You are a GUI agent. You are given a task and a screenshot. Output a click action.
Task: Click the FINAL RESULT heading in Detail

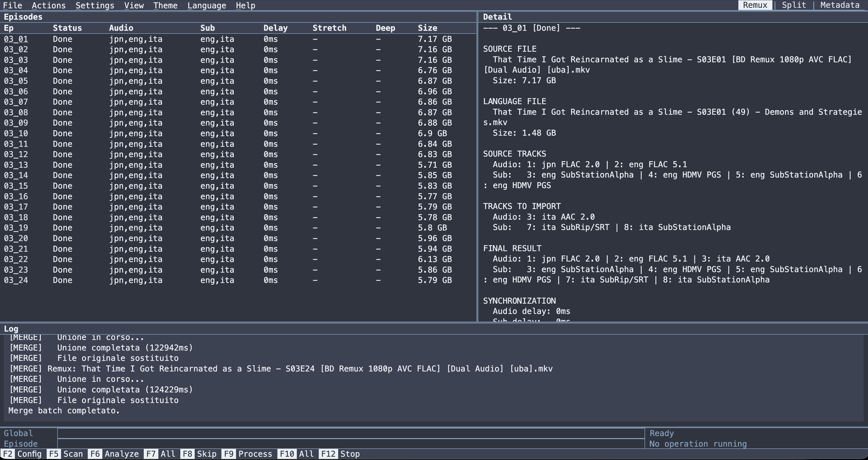[512, 248]
